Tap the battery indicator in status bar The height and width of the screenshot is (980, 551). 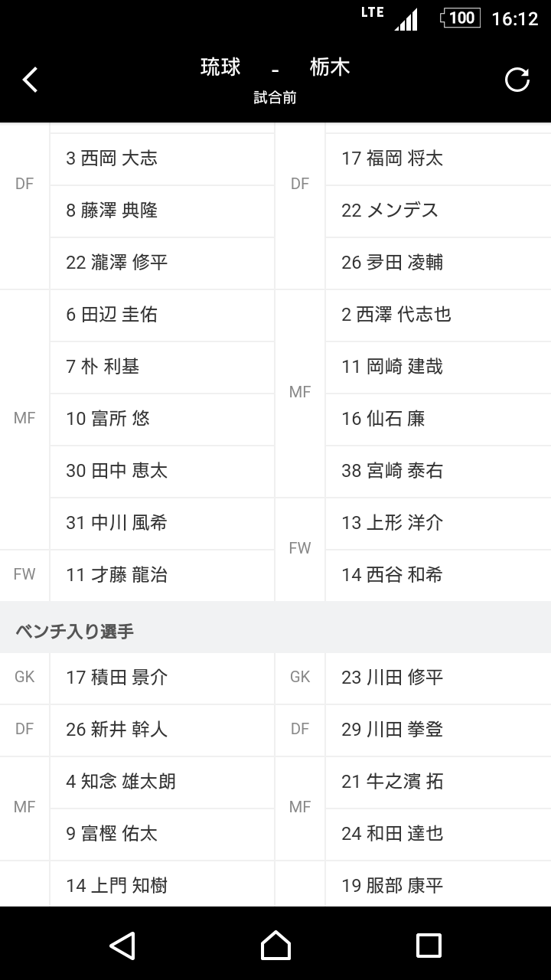(x=461, y=18)
